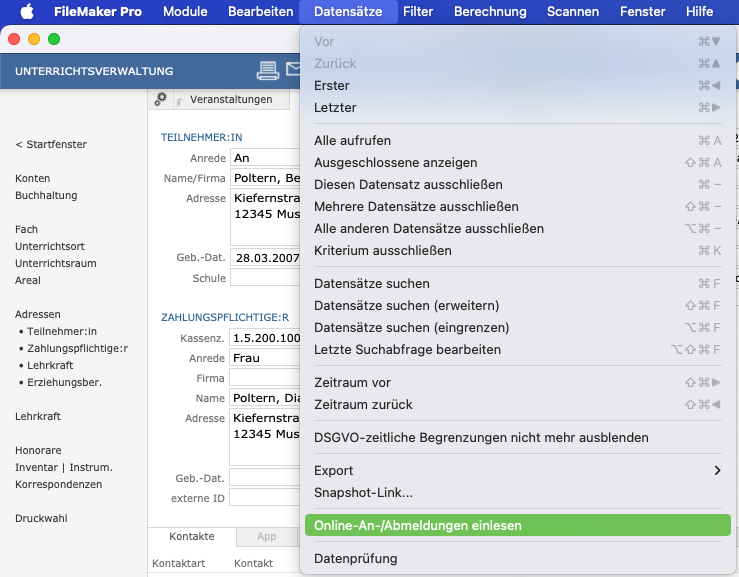This screenshot has width=739, height=577.
Task: Select Ausgeschlossene anzeigen
Action: coord(518,163)
